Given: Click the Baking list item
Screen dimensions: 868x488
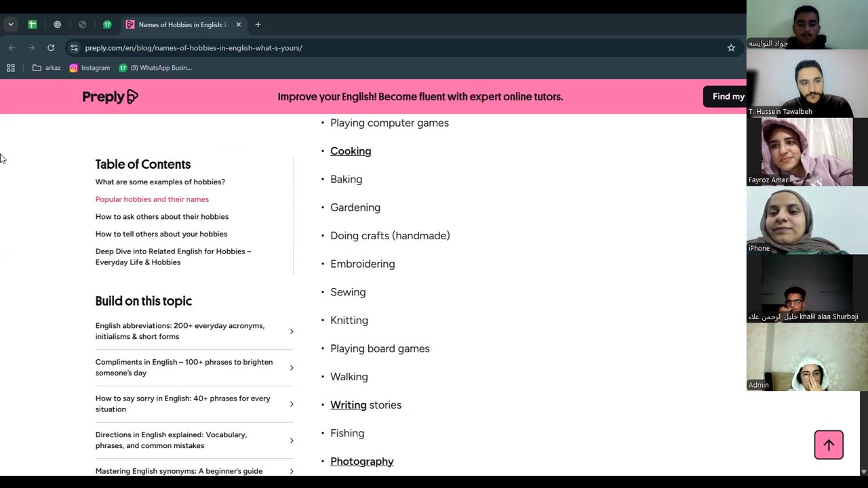Looking at the screenshot, I should pyautogui.click(x=346, y=180).
